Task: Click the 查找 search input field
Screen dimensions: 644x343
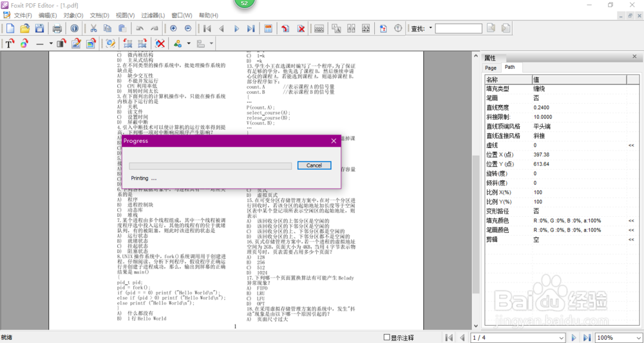Action: click(459, 28)
